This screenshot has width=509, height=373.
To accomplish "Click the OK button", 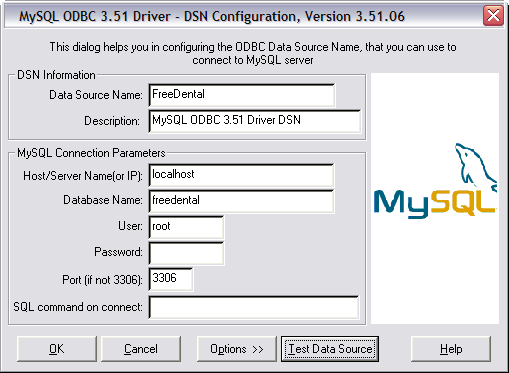I will (57, 349).
